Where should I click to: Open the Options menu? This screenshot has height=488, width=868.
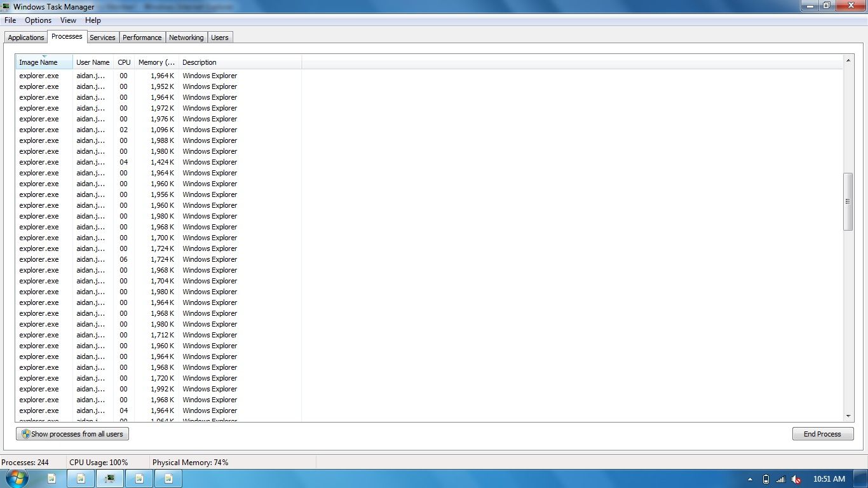coord(38,20)
